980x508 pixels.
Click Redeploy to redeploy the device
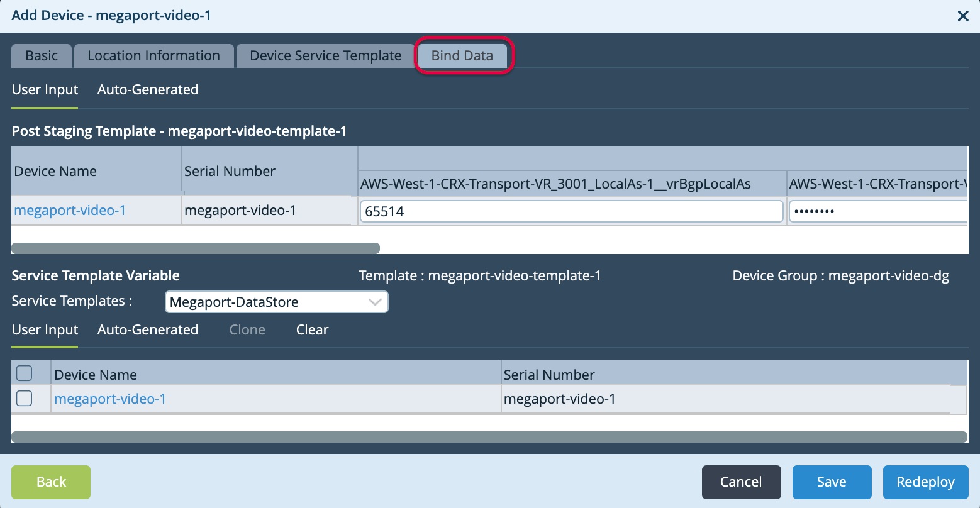coord(925,482)
